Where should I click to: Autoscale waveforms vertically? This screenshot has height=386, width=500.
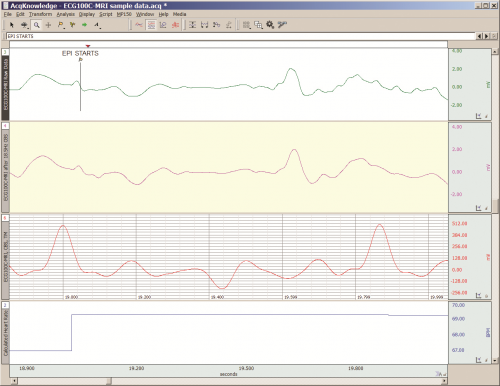[192, 25]
